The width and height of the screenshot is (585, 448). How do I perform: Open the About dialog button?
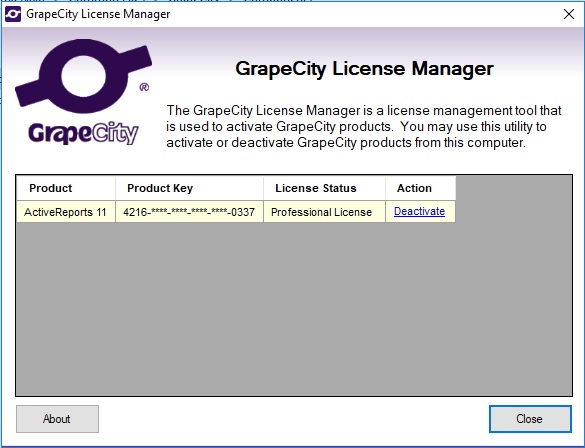click(x=57, y=419)
